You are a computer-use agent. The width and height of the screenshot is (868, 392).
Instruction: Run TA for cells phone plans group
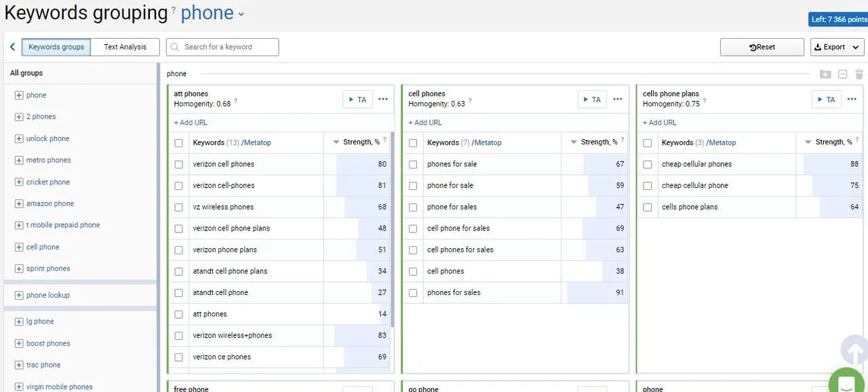(827, 100)
